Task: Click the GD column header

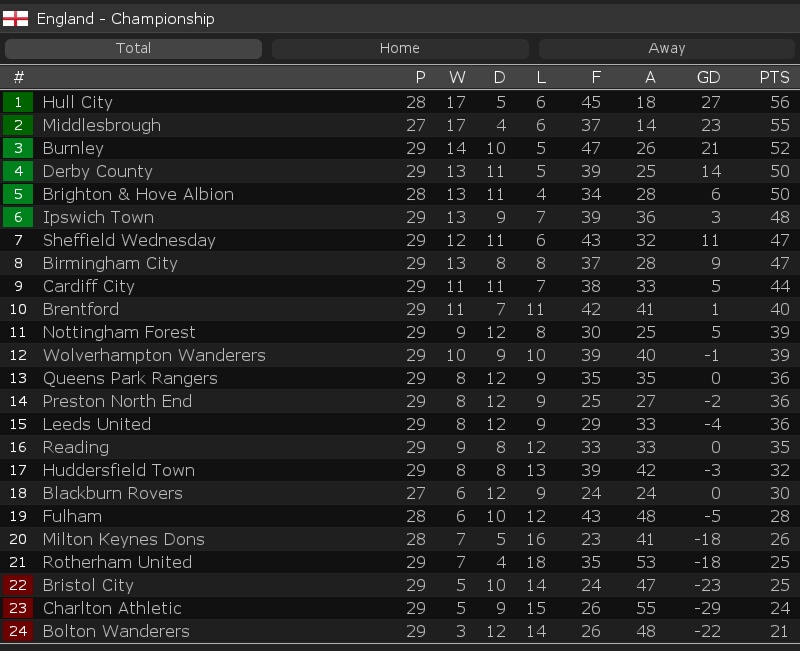Action: tap(709, 77)
